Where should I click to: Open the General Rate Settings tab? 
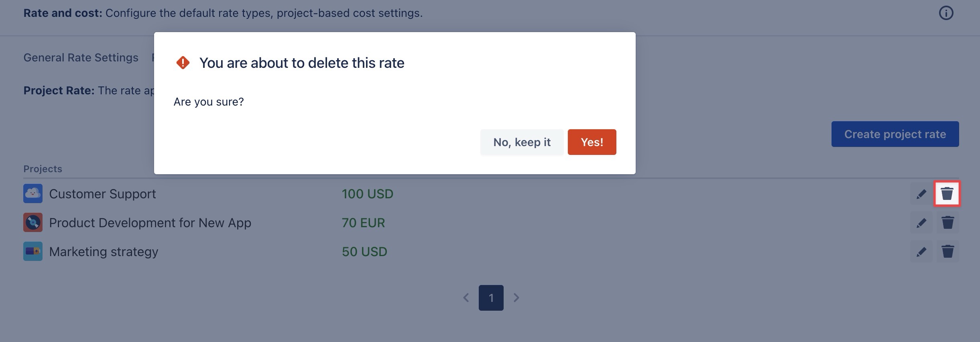(x=81, y=58)
